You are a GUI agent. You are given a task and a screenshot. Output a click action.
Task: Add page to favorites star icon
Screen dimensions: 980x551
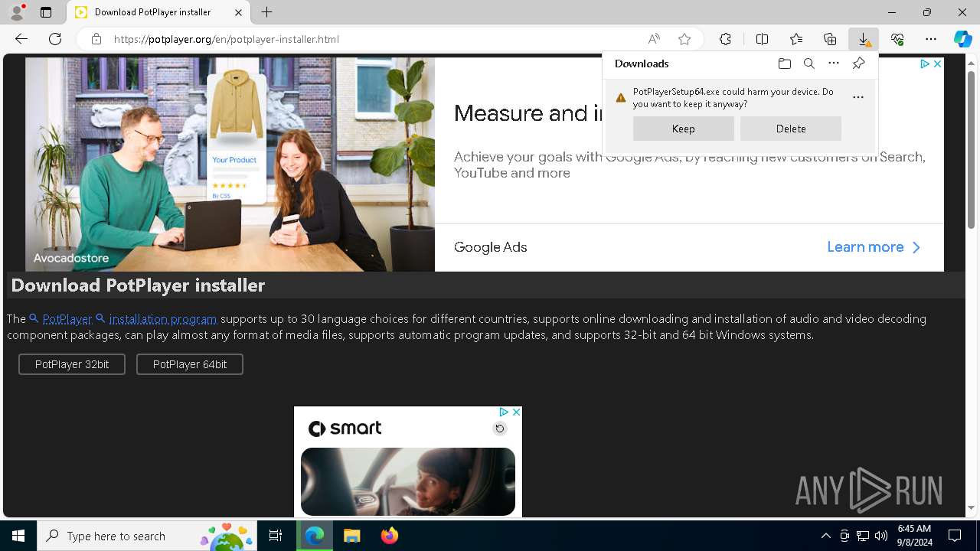click(x=684, y=39)
